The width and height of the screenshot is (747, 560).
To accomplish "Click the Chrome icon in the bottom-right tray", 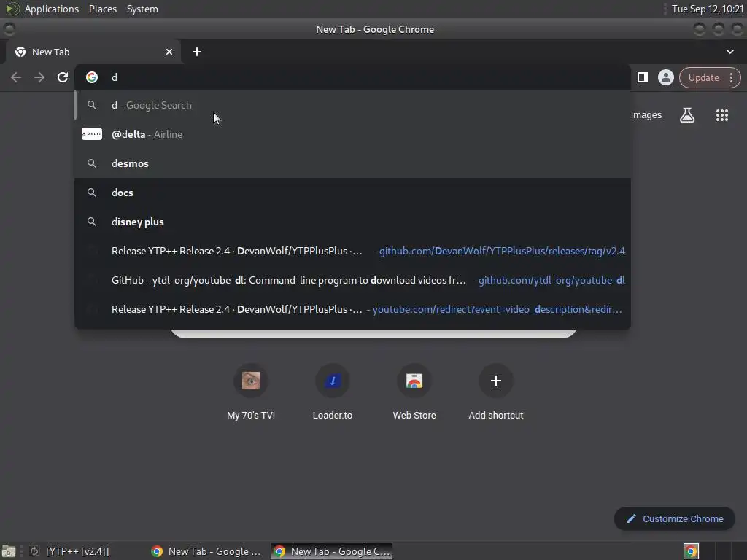I will pos(691,551).
